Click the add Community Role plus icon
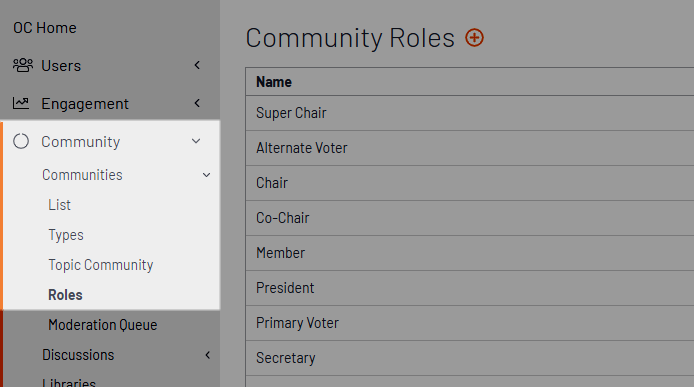Viewport: 694px width, 387px height. (x=474, y=38)
